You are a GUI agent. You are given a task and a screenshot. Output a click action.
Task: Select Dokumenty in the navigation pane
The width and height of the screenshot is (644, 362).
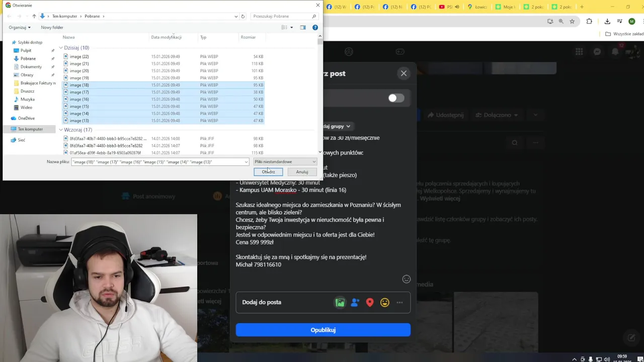(31, 67)
